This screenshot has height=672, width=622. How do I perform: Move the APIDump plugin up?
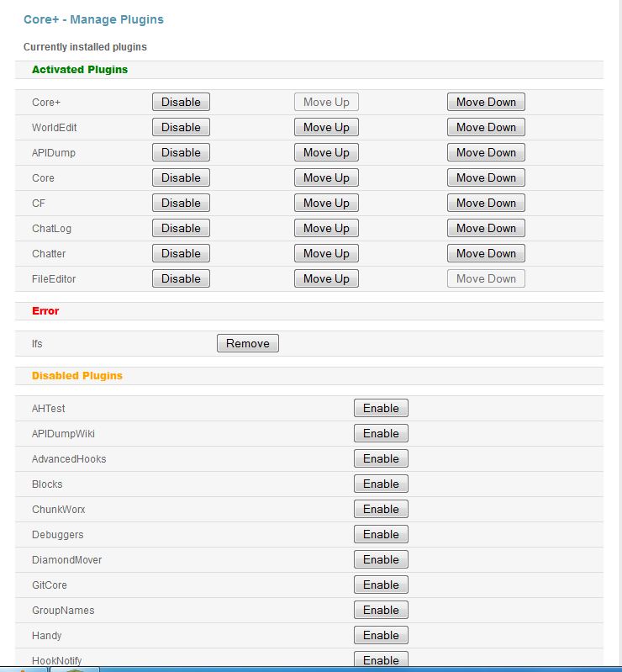326,152
